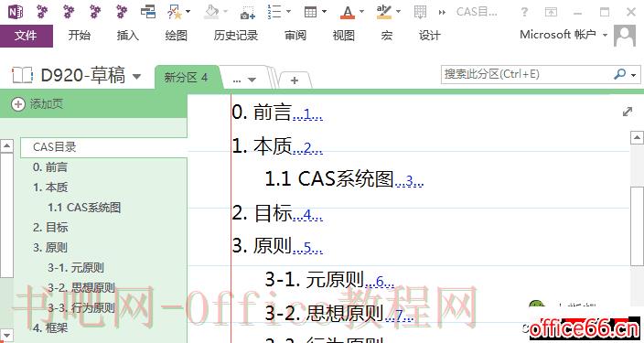Follow the ...2... link after 本质
Screen dimensions: 644x343
[307, 147]
